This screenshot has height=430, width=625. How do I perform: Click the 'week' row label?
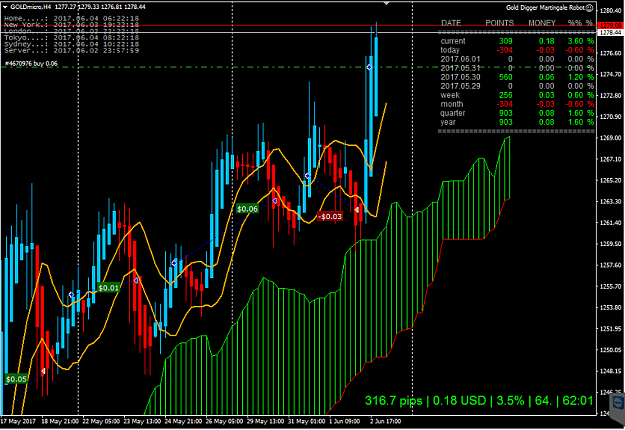click(450, 95)
